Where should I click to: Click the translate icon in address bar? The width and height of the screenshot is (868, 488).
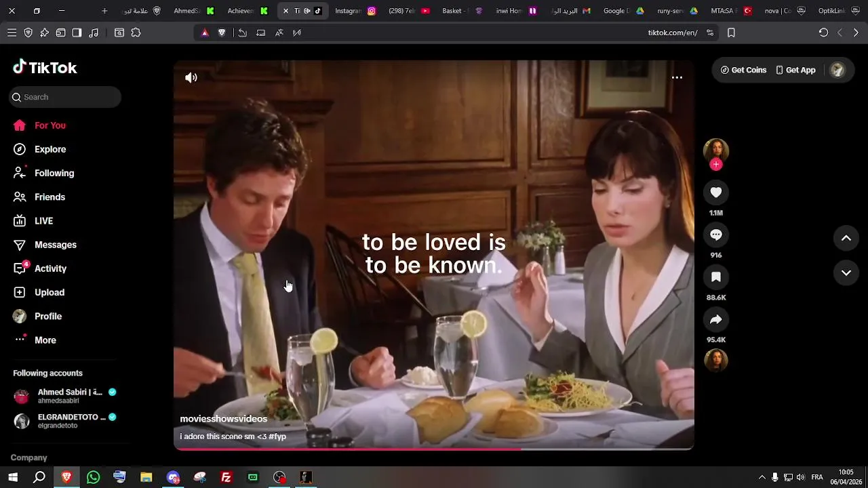(x=279, y=33)
